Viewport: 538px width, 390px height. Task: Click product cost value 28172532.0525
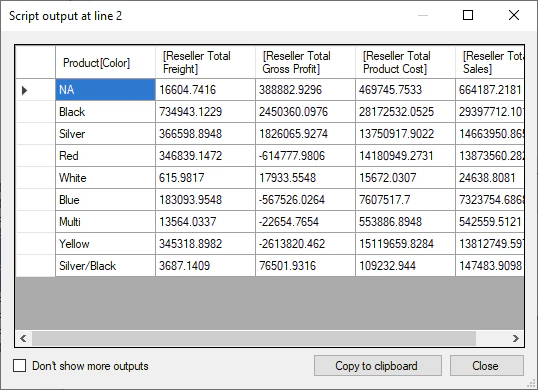tap(405, 112)
